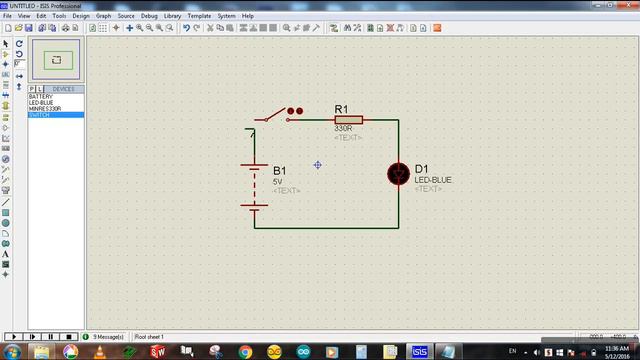Select the Selection Mode arrow tool
The width and height of the screenshot is (640, 360).
click(6, 44)
